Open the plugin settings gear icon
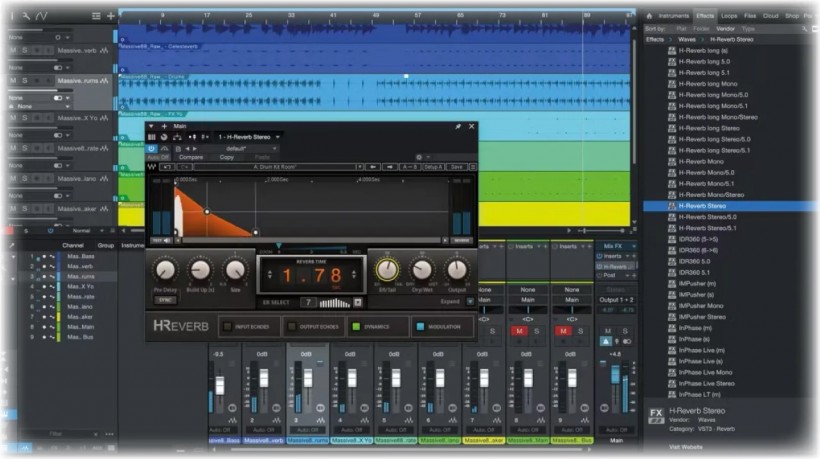Viewport: 820px width, 459px height. pos(419,157)
